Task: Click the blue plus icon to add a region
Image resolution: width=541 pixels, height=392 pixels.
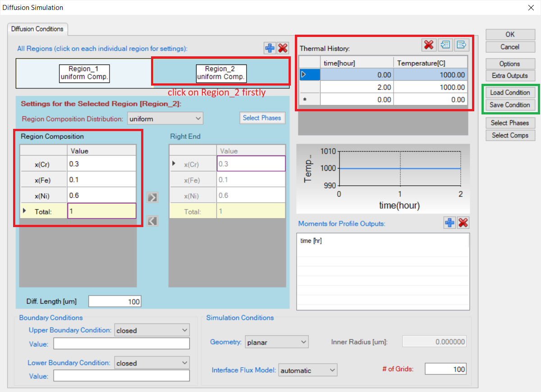Action: [270, 48]
